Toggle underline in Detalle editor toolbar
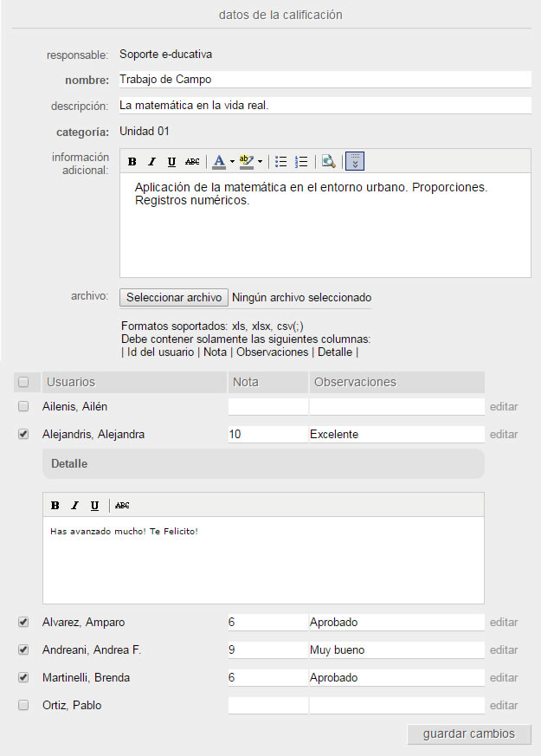The height and width of the screenshot is (756, 541). [94, 505]
